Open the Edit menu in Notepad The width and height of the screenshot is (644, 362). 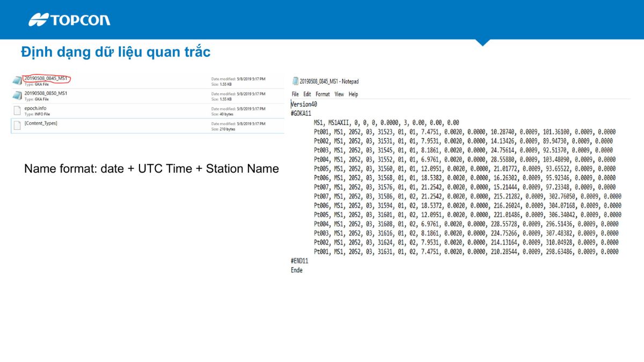[307, 94]
